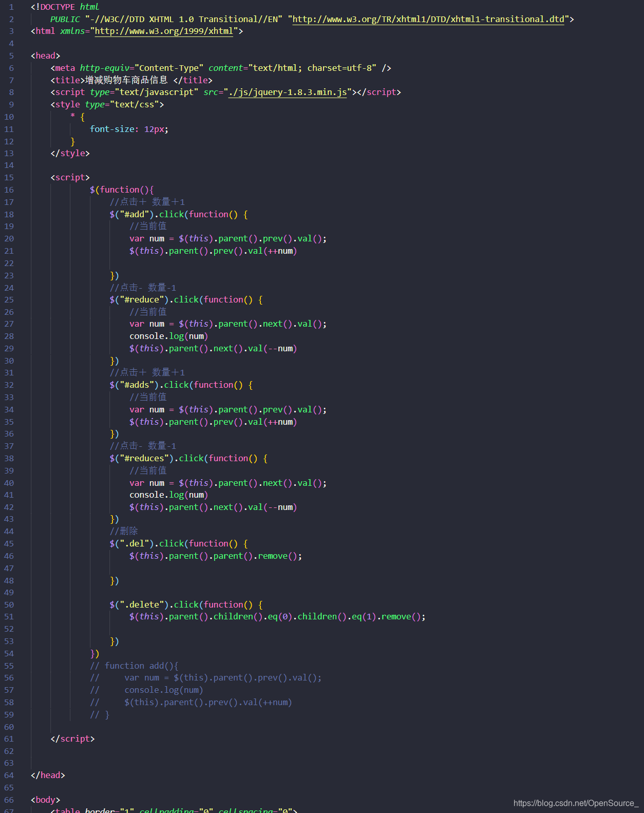Click the xhtml1-transitional.dtd URL link
This screenshot has height=813, width=644.
[428, 19]
